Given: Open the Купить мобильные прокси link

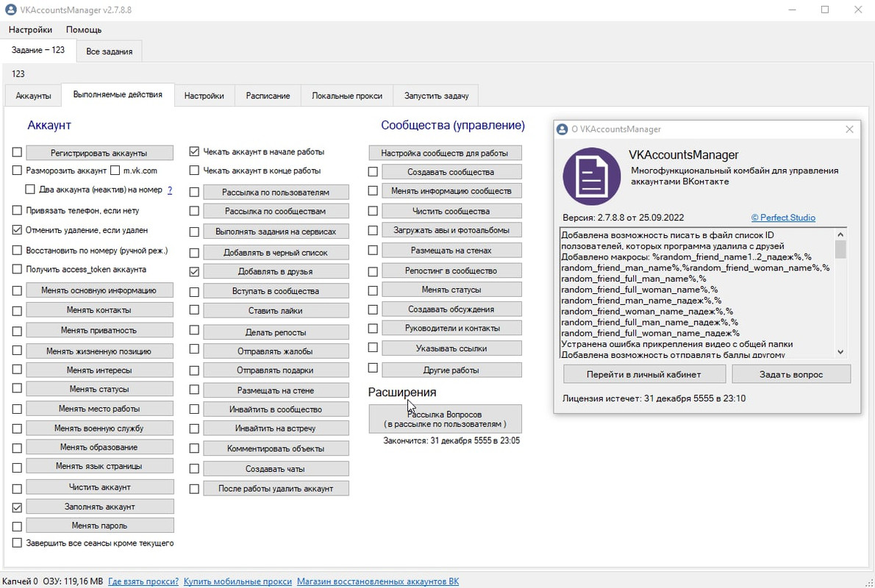Looking at the screenshot, I should (238, 581).
